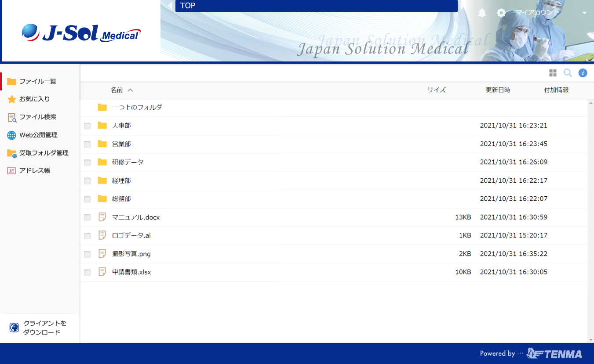The height and width of the screenshot is (364, 594).
Task: Click the notification bell icon
Action: tap(482, 13)
